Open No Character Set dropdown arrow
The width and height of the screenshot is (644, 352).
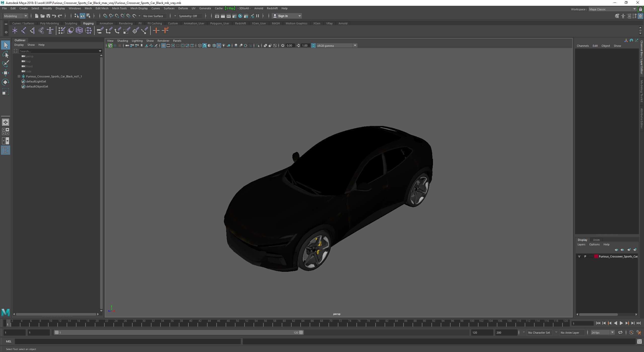(x=524, y=332)
